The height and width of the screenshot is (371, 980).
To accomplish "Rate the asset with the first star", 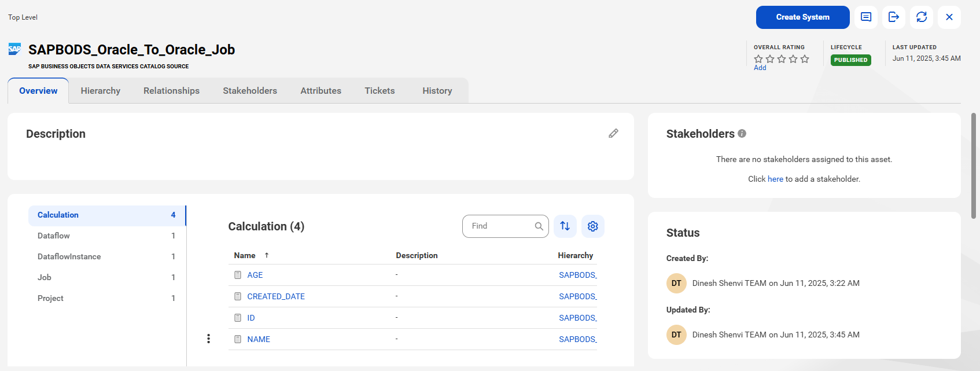I will [758, 59].
